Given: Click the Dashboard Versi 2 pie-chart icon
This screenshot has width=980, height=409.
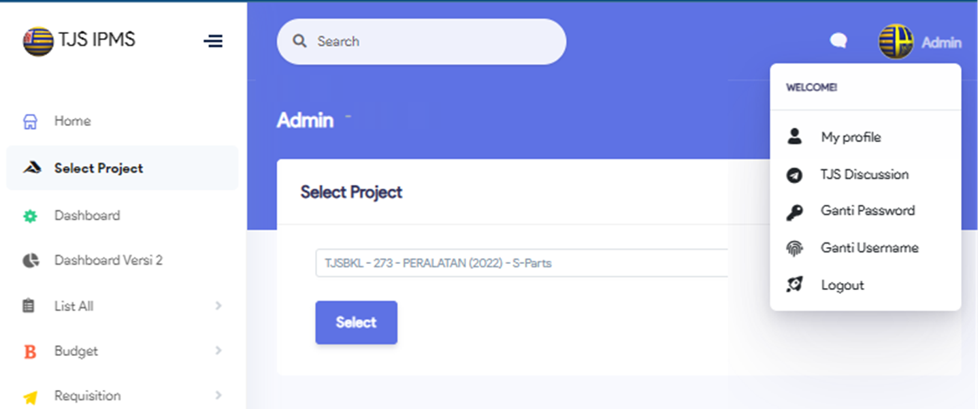Looking at the screenshot, I should [30, 261].
